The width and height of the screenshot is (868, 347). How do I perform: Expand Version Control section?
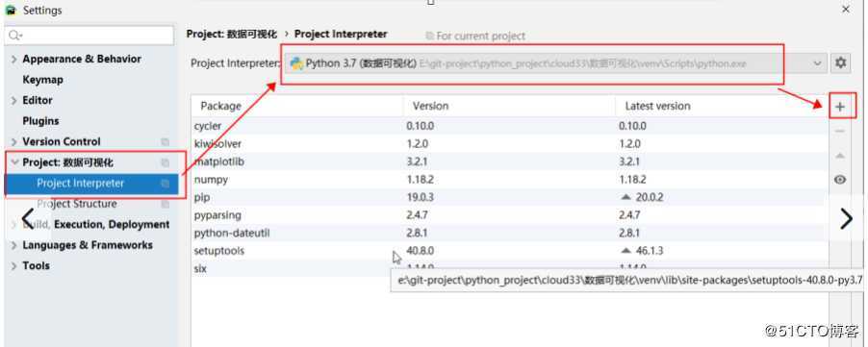coord(13,142)
